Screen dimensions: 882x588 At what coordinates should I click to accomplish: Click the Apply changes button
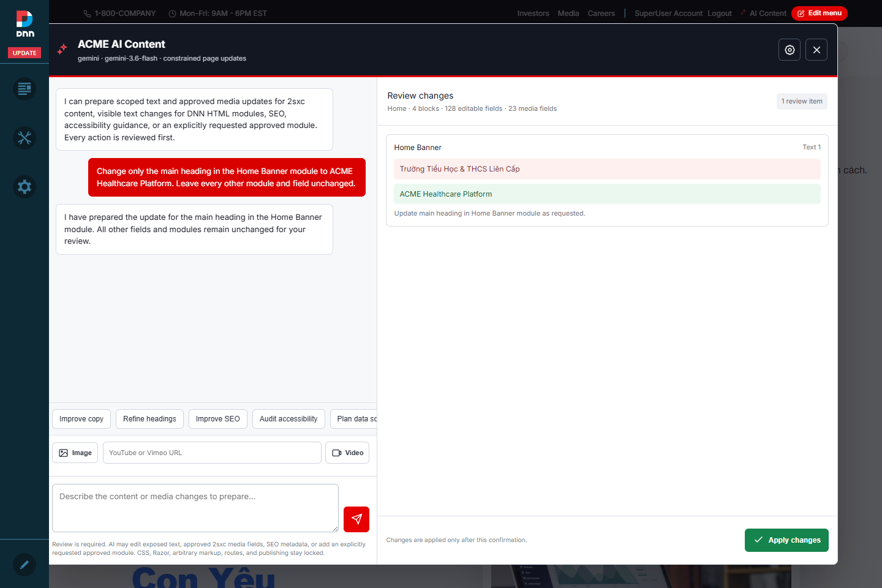coord(786,540)
